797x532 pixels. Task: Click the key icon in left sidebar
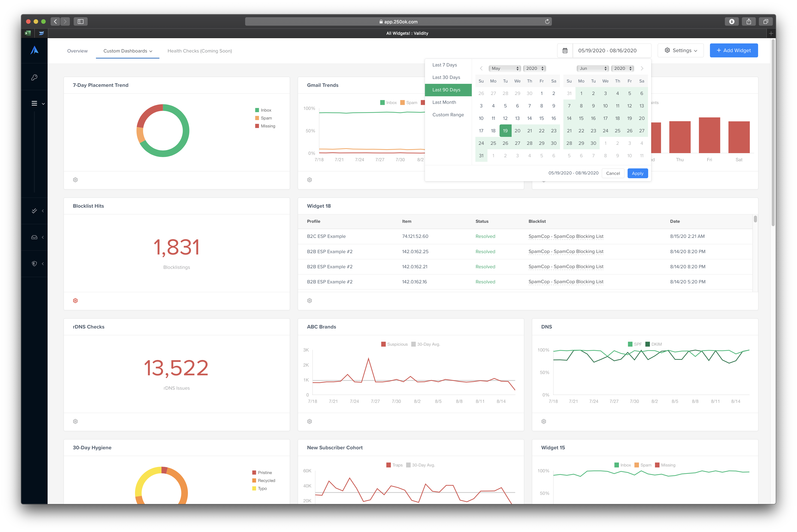click(34, 77)
